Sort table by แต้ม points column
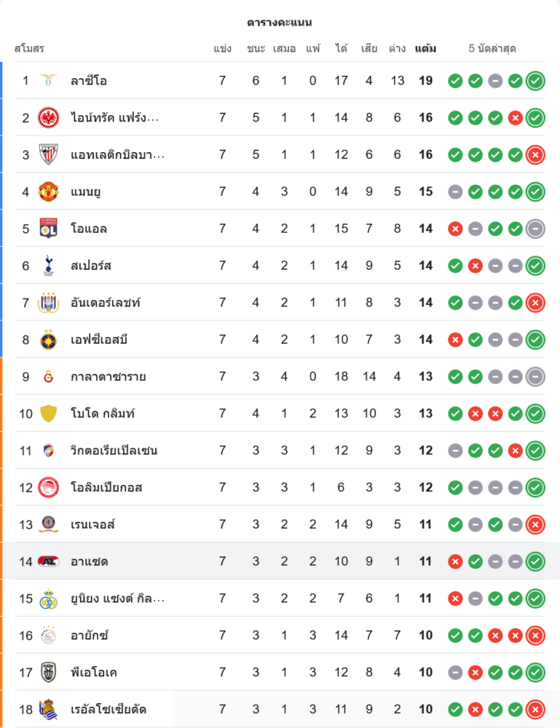The image size is (560, 728). coord(425,49)
